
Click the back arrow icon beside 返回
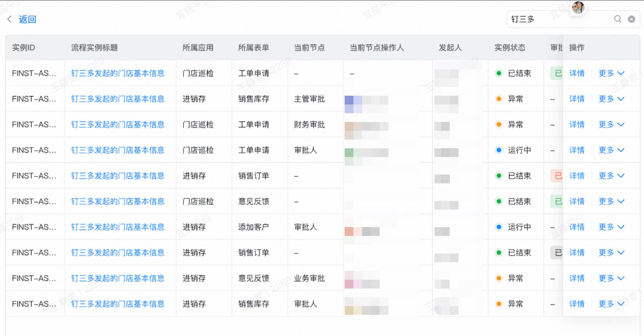pyautogui.click(x=9, y=19)
